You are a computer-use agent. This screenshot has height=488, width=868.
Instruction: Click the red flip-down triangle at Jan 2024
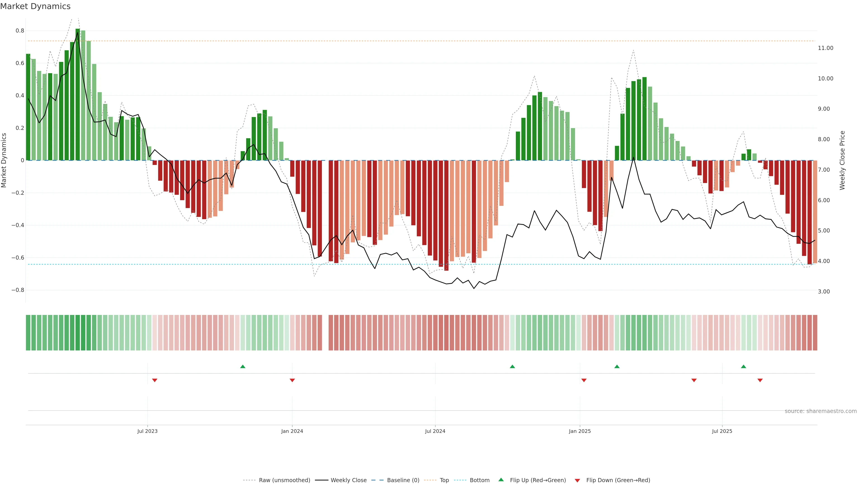pos(292,380)
